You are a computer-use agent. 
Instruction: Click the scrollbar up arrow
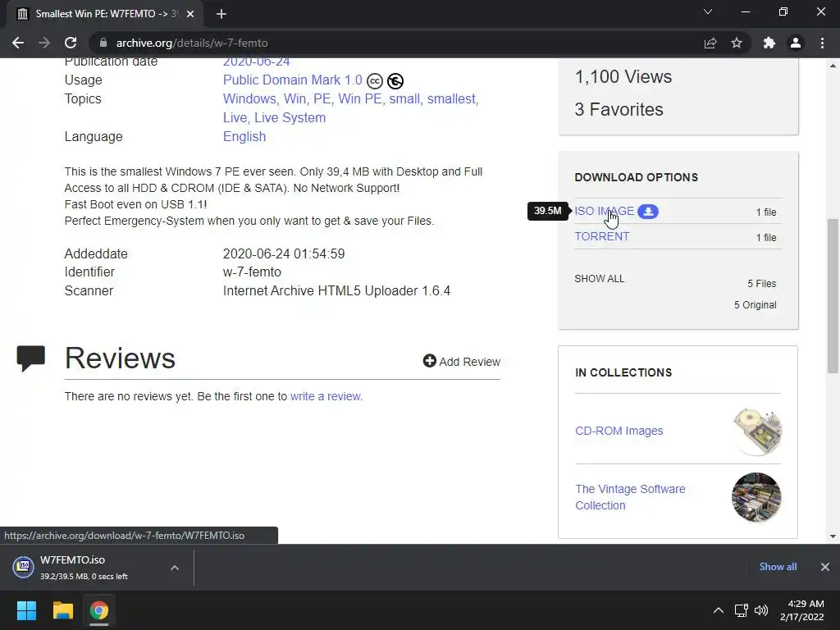pyautogui.click(x=833, y=66)
